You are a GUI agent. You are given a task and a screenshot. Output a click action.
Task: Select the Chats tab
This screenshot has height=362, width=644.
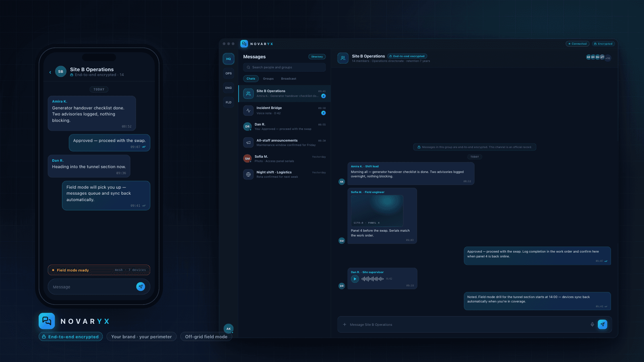251,78
